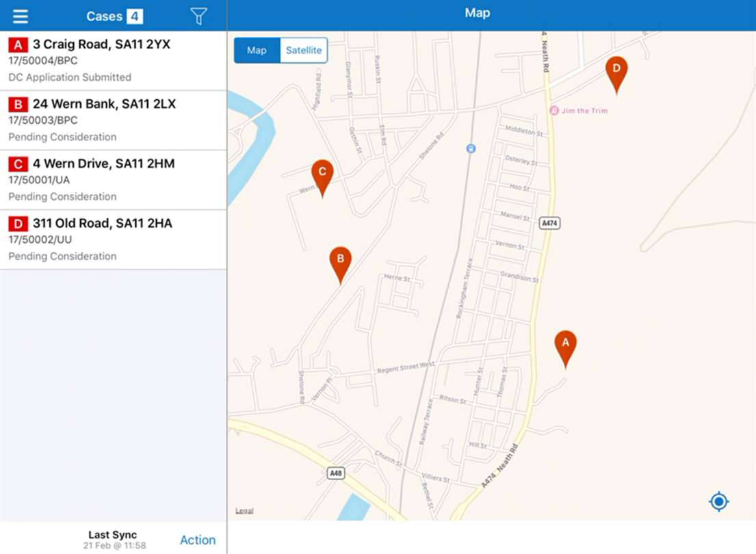
Task: Open case 4 Wern Drive, SA11 2HM
Action: click(x=113, y=180)
